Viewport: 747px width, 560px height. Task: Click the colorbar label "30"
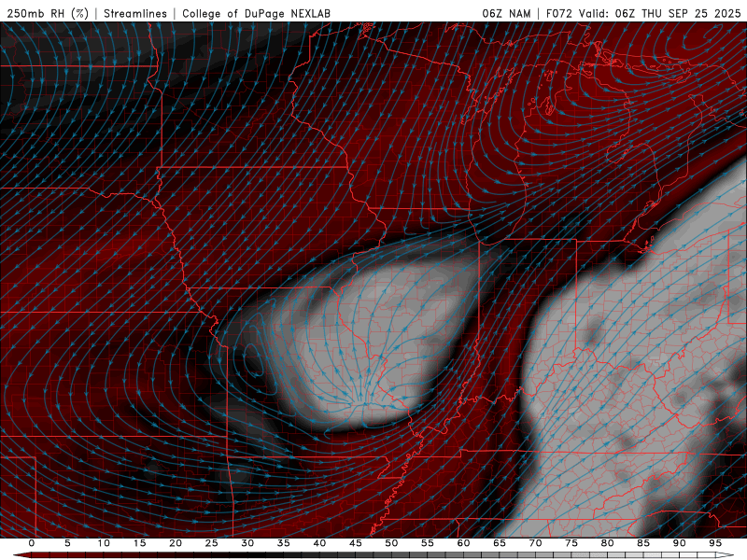click(x=247, y=543)
